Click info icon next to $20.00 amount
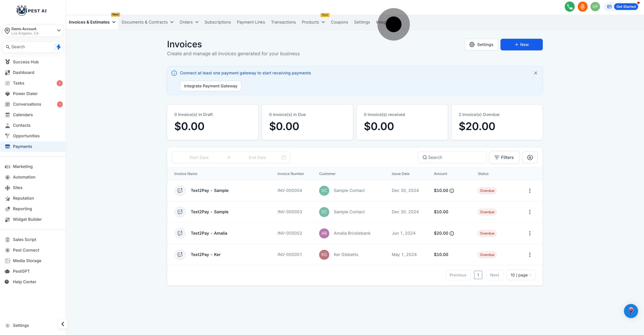The width and height of the screenshot is (644, 335). tap(452, 233)
